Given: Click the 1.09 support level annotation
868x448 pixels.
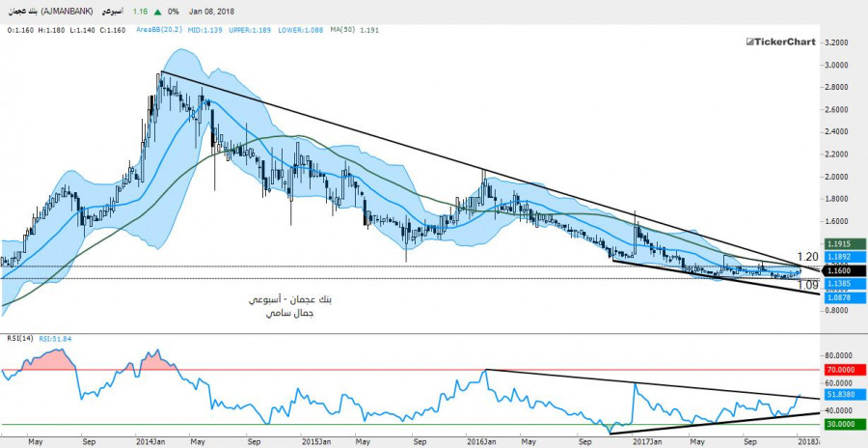Looking at the screenshot, I should tap(808, 286).
